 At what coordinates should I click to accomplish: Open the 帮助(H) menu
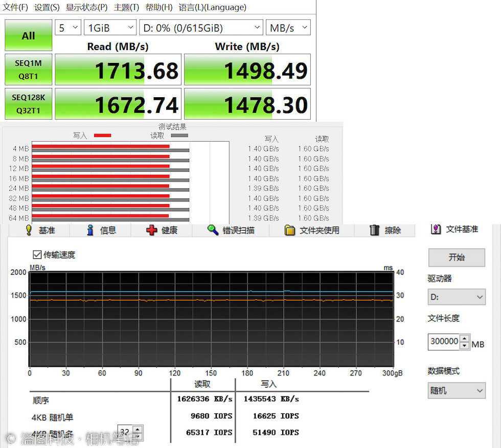[159, 7]
